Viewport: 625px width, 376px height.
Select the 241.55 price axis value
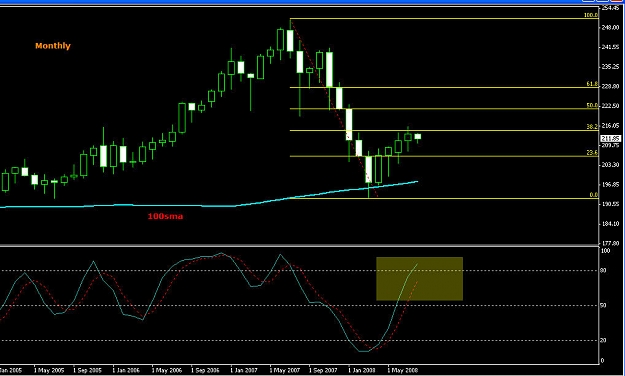(610, 47)
